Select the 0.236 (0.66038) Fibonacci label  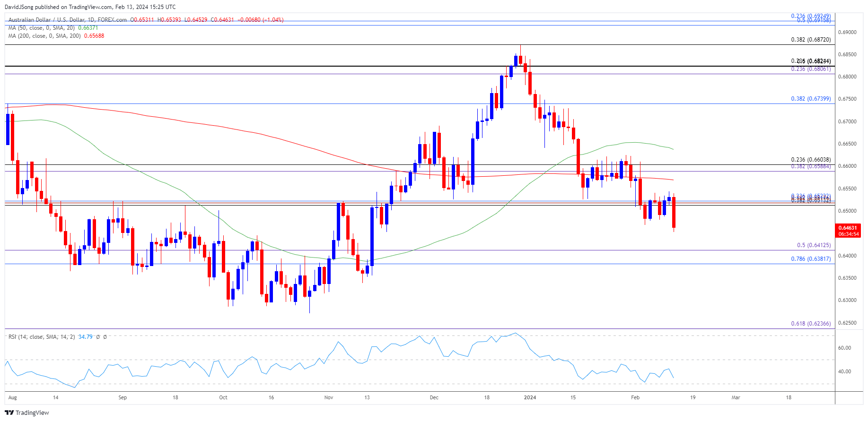coord(811,160)
